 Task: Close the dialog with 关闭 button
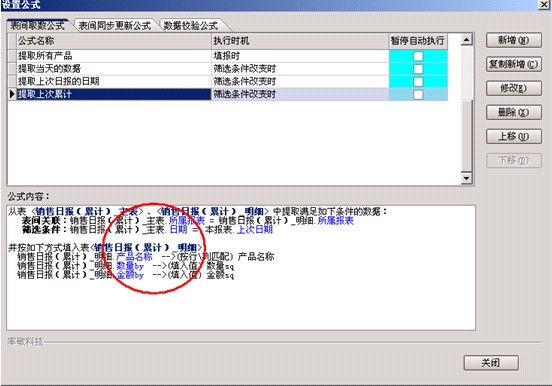[491, 363]
